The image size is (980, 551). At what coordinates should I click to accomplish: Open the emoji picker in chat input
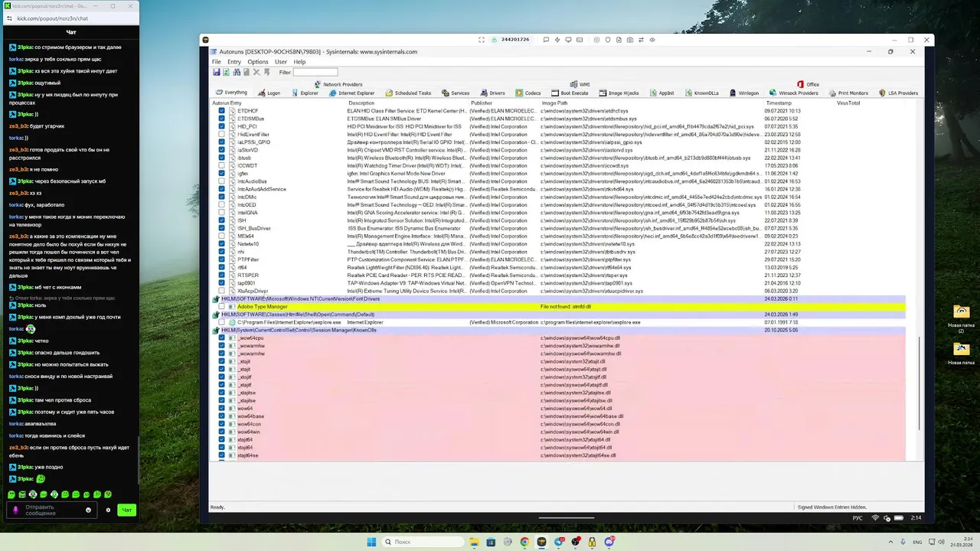(x=89, y=510)
